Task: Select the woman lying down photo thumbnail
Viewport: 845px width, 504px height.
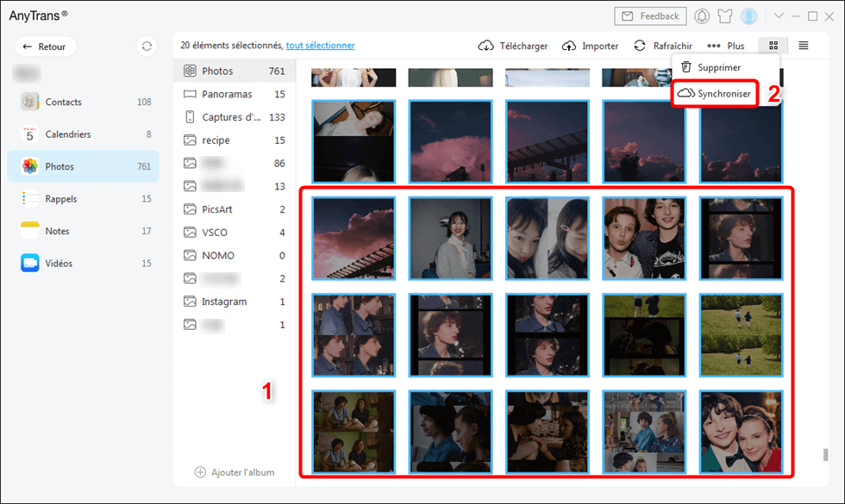Action: coord(353,141)
